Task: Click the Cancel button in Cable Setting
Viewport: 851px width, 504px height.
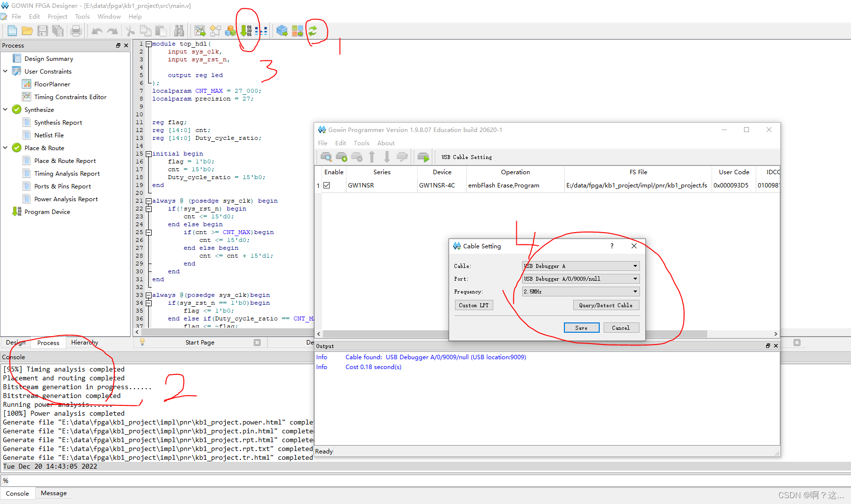Action: coord(621,328)
